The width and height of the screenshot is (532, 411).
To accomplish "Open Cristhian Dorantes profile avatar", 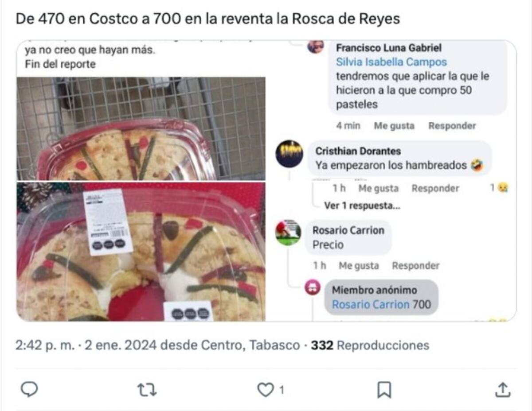I will [289, 154].
